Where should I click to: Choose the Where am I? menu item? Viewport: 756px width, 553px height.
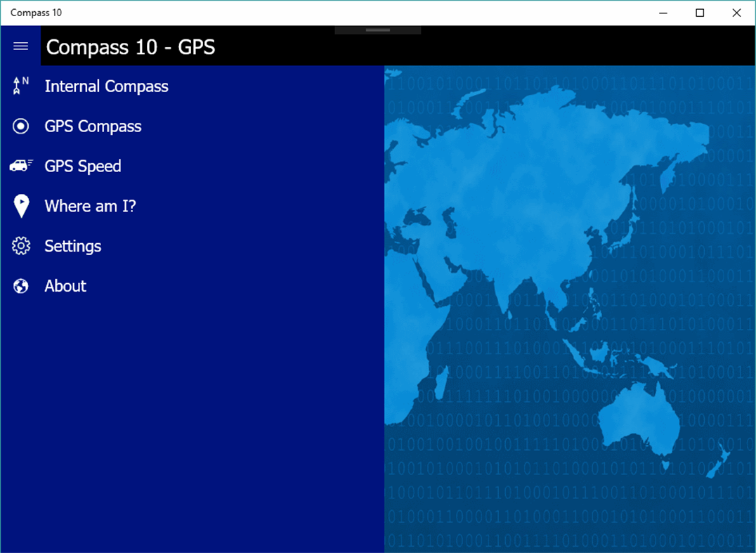(x=90, y=206)
